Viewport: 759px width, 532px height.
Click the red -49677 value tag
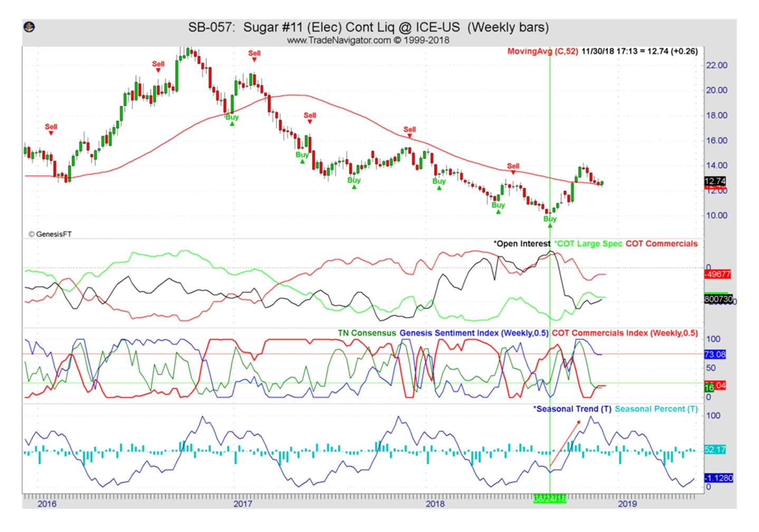point(718,274)
